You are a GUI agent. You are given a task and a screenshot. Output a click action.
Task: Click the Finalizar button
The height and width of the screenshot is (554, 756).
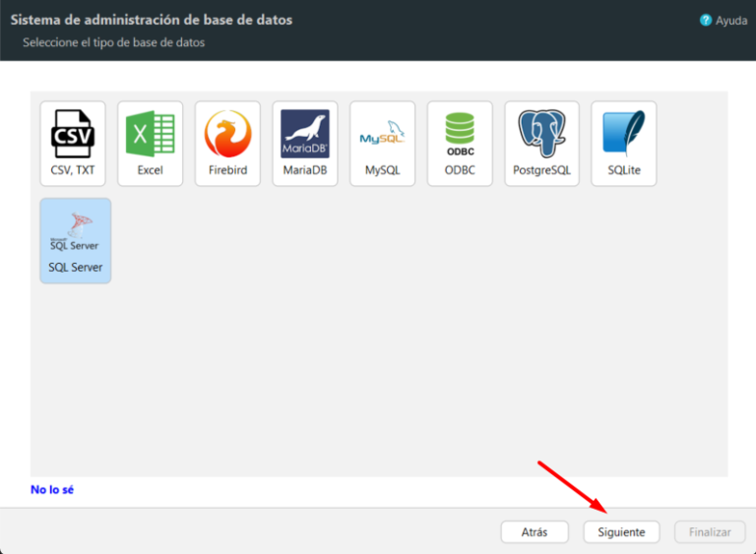(x=710, y=531)
